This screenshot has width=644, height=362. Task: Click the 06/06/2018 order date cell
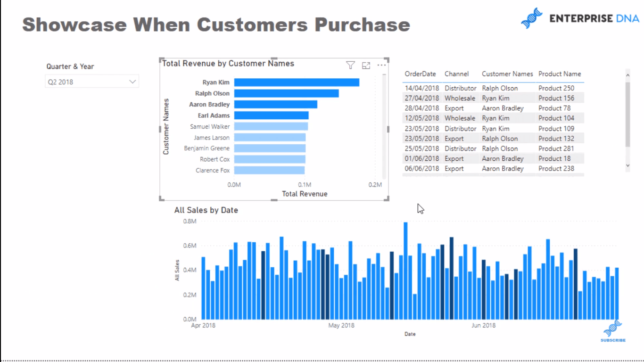click(422, 168)
